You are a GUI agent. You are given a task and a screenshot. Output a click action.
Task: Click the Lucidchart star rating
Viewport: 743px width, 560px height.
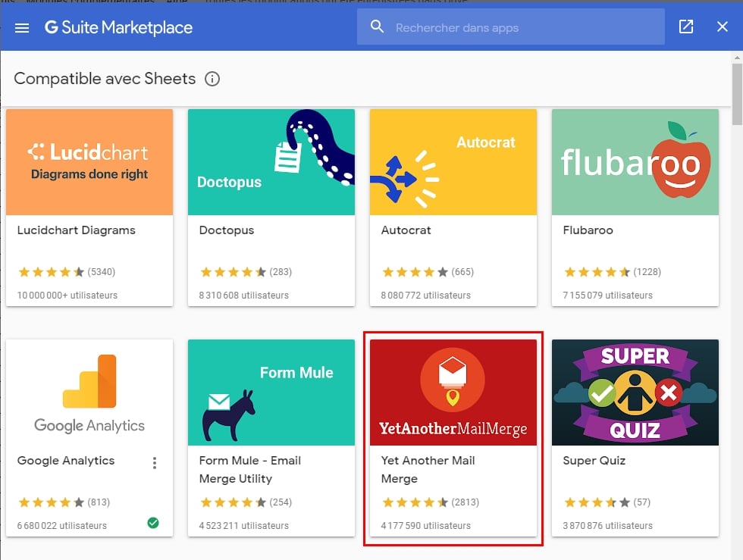pos(51,272)
